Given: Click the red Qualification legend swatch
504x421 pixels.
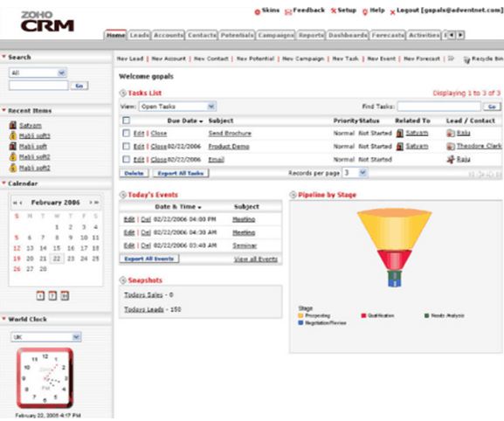Looking at the screenshot, I should coord(364,315).
